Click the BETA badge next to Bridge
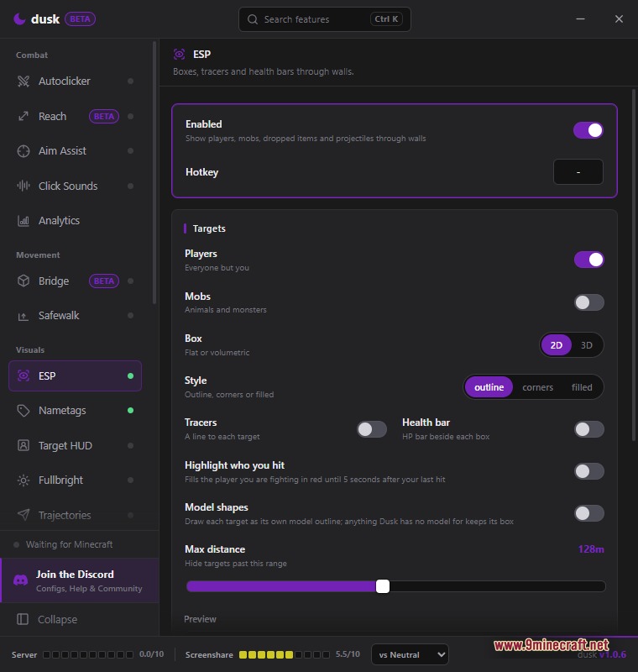Image resolution: width=638 pixels, height=672 pixels. coord(104,281)
